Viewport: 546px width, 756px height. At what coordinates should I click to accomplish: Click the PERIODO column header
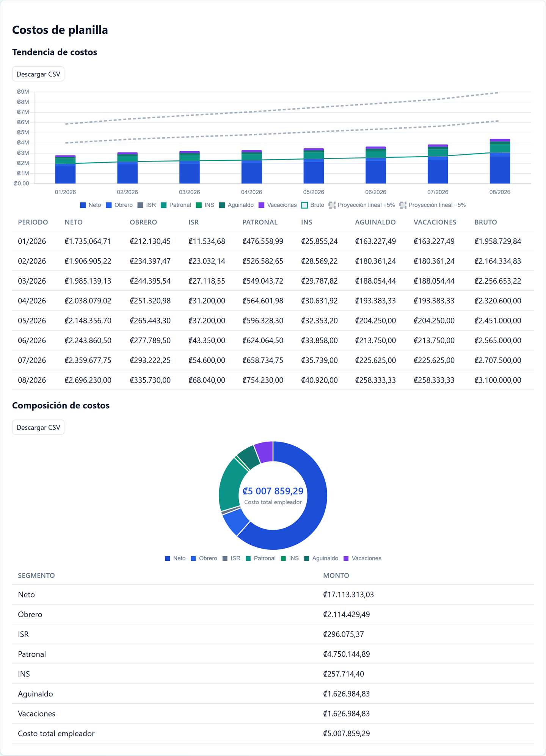pos(33,222)
